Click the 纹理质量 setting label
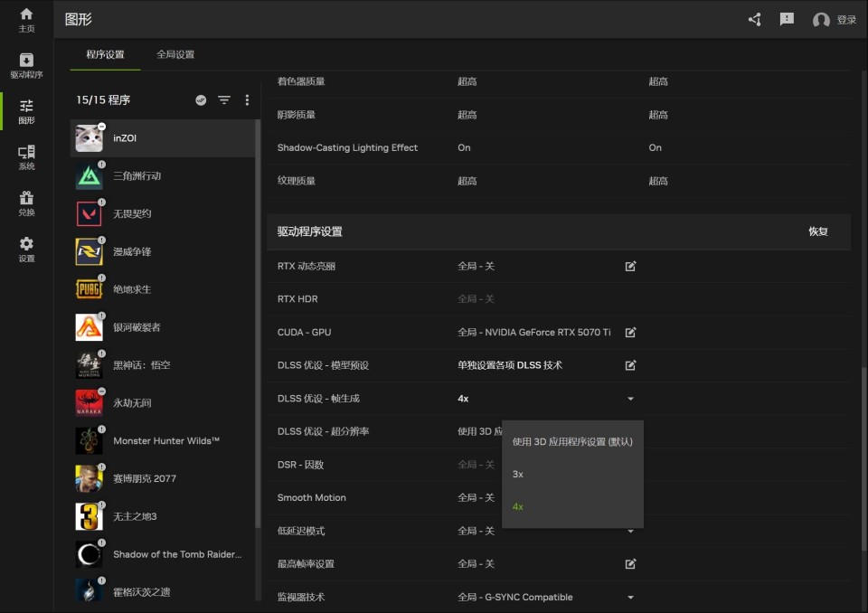Image resolution: width=868 pixels, height=613 pixels. [297, 181]
